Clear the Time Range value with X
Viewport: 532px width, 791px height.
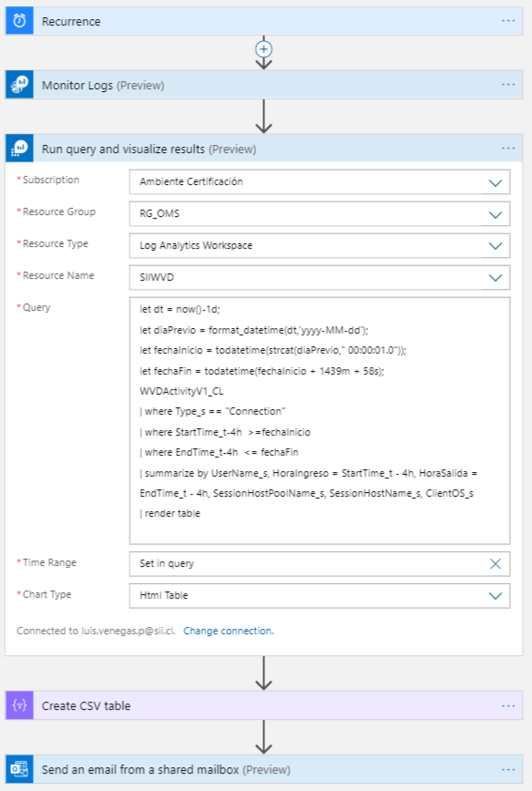[x=496, y=563]
